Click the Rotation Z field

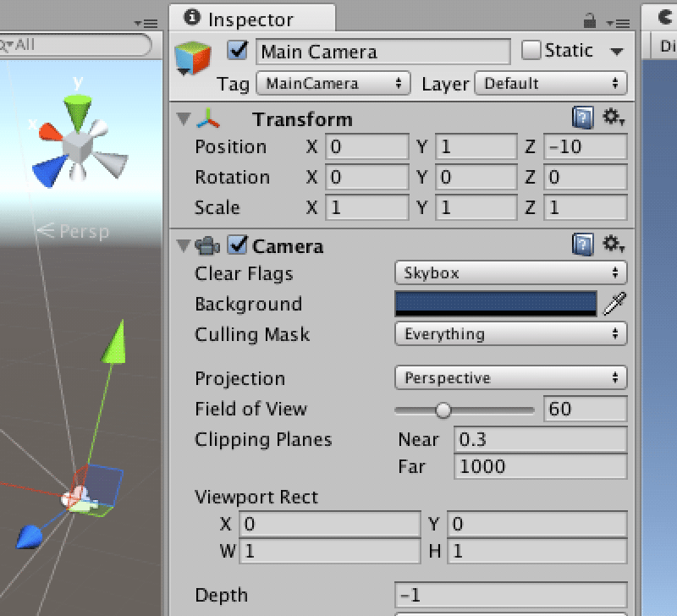point(586,178)
